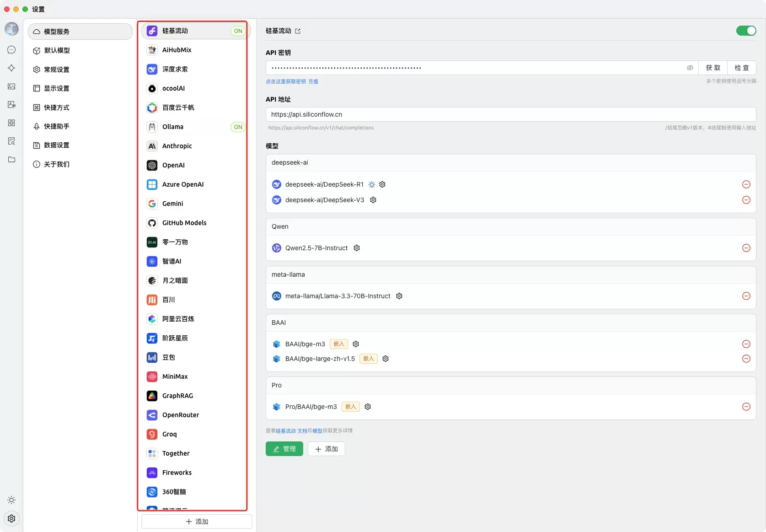Click the user avatar
The width and height of the screenshot is (766, 532).
(11, 29)
